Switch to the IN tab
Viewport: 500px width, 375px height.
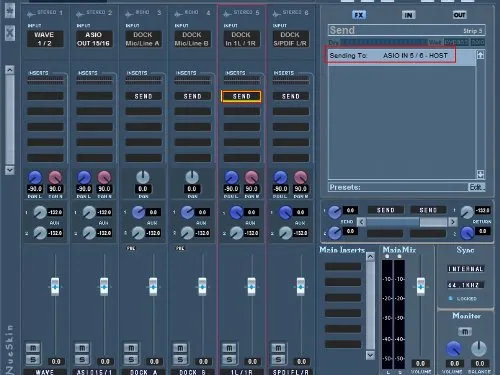click(408, 15)
